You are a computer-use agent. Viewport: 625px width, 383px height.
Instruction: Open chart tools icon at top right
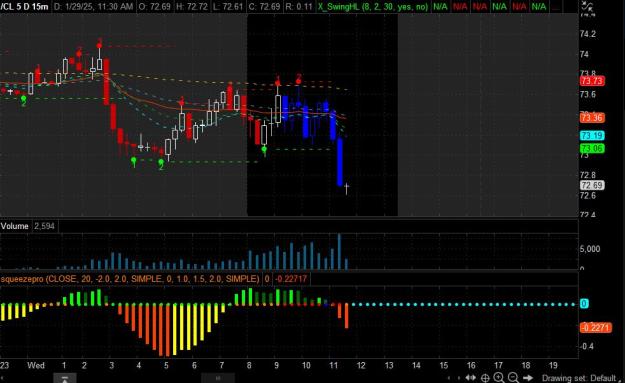[x=587, y=6]
